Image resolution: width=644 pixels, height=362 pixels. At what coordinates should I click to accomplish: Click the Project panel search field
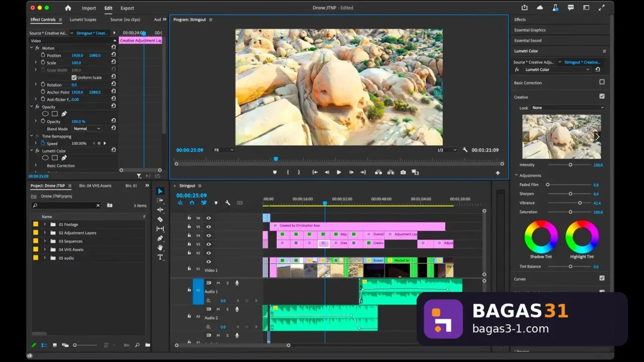click(66, 205)
